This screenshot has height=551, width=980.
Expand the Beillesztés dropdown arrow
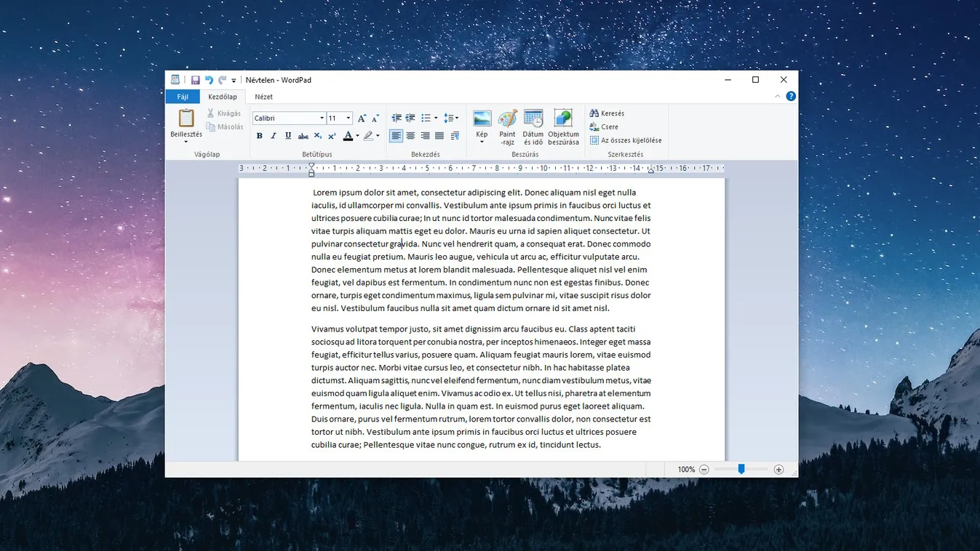(186, 142)
